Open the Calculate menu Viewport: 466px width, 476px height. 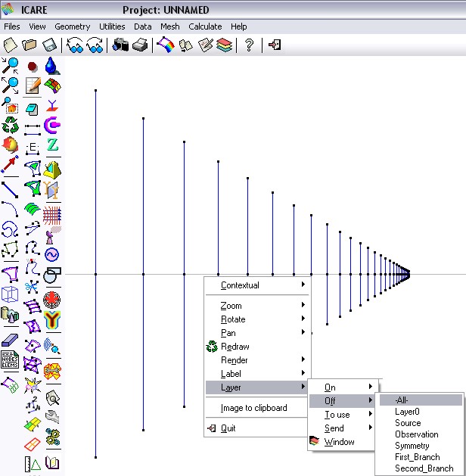[x=205, y=26]
